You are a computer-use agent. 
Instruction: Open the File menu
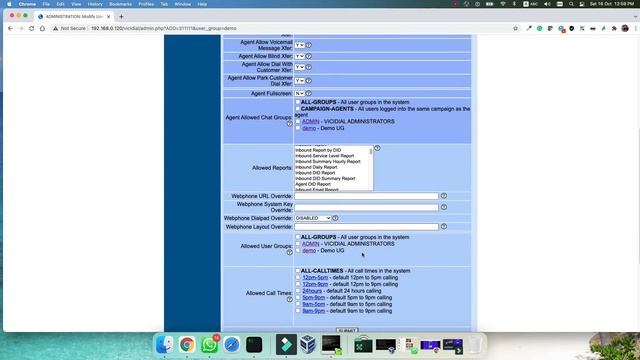[x=46, y=4]
